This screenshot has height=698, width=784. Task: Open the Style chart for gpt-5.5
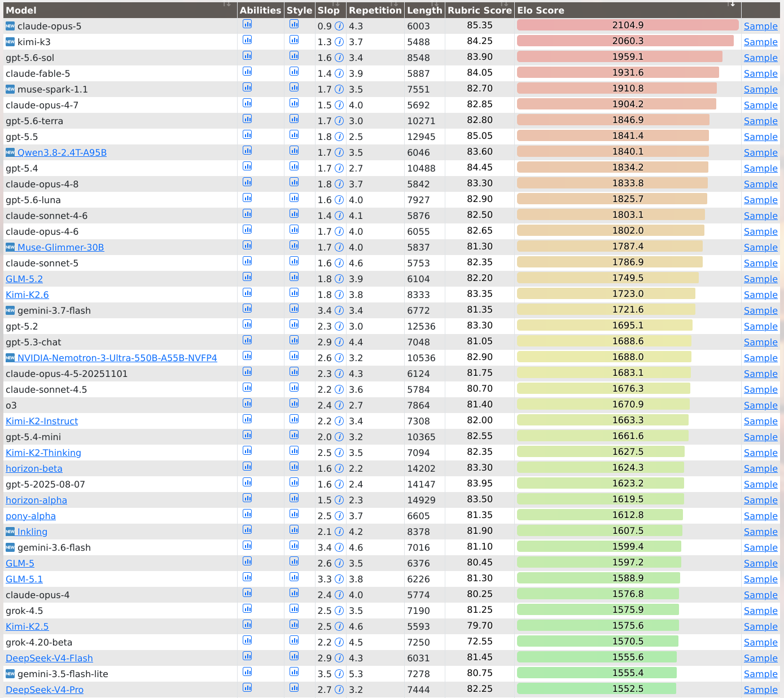click(294, 135)
